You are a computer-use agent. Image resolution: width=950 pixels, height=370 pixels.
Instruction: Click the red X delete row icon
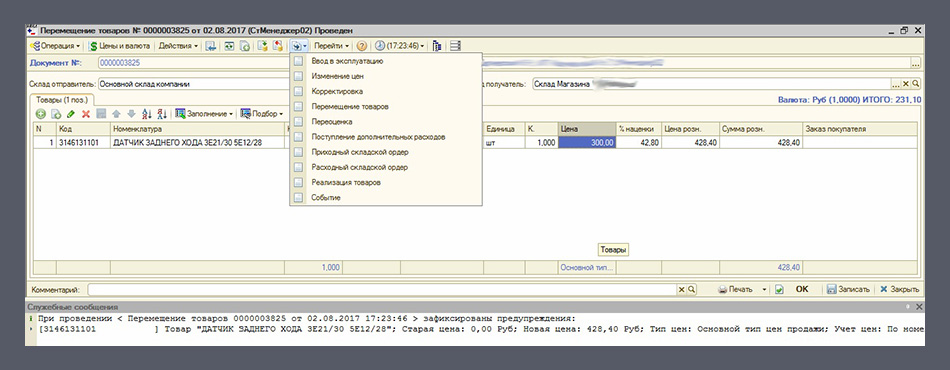point(86,114)
